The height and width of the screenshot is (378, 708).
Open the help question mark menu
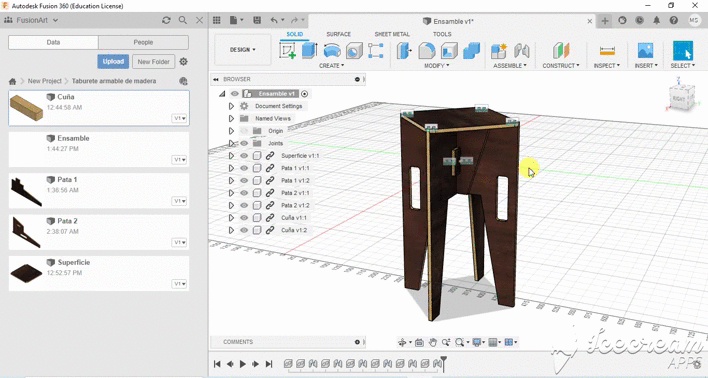(674, 20)
